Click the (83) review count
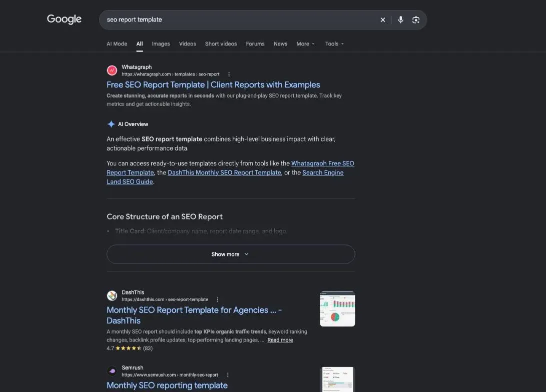This screenshot has height=392, width=546. [x=148, y=348]
